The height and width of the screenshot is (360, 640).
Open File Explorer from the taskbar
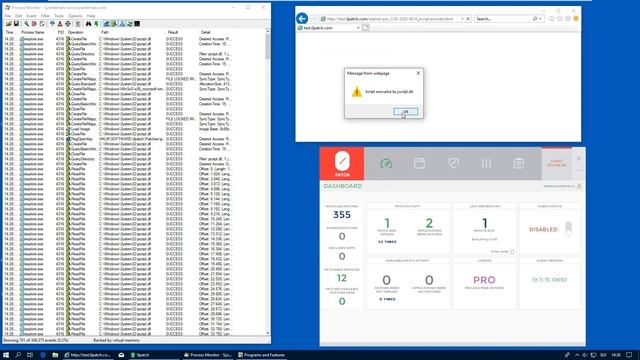point(55,355)
